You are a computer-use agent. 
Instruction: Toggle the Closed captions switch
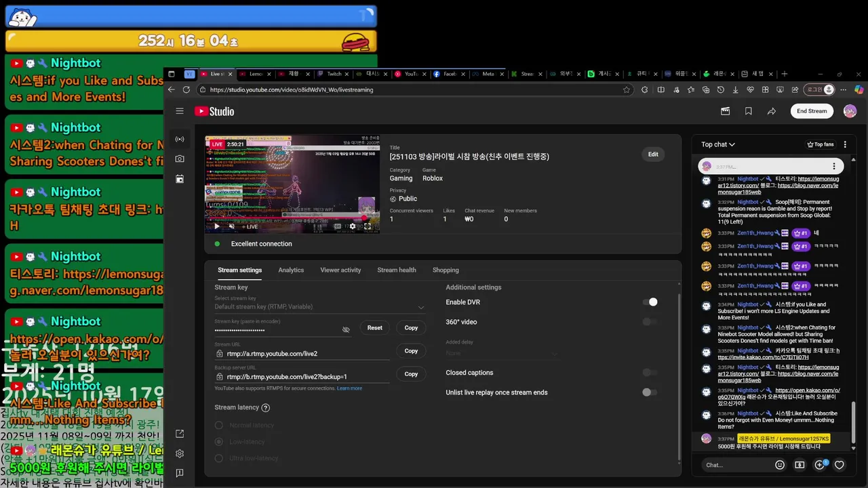click(650, 373)
